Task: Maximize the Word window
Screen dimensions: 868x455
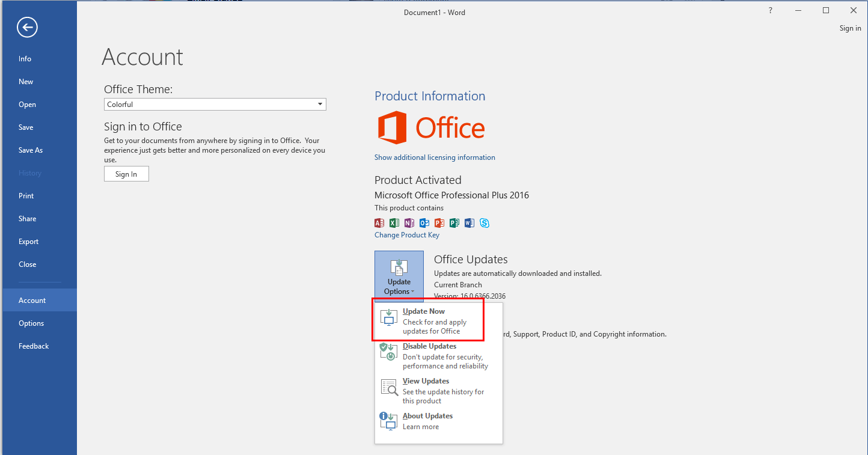Action: pos(826,11)
